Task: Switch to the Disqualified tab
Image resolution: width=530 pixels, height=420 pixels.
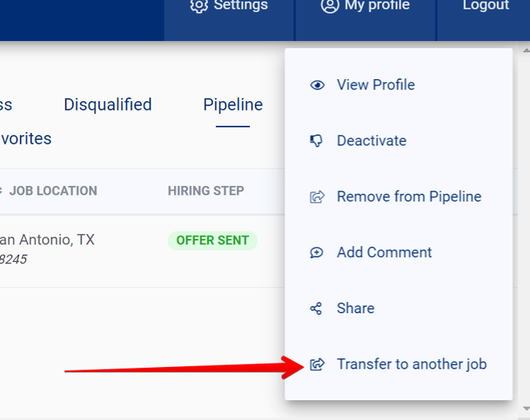Action: 108,105
